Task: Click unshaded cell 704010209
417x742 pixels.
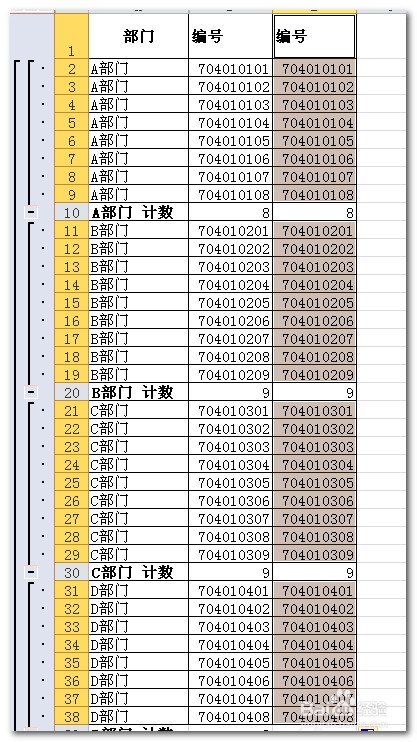Action: click(x=231, y=374)
